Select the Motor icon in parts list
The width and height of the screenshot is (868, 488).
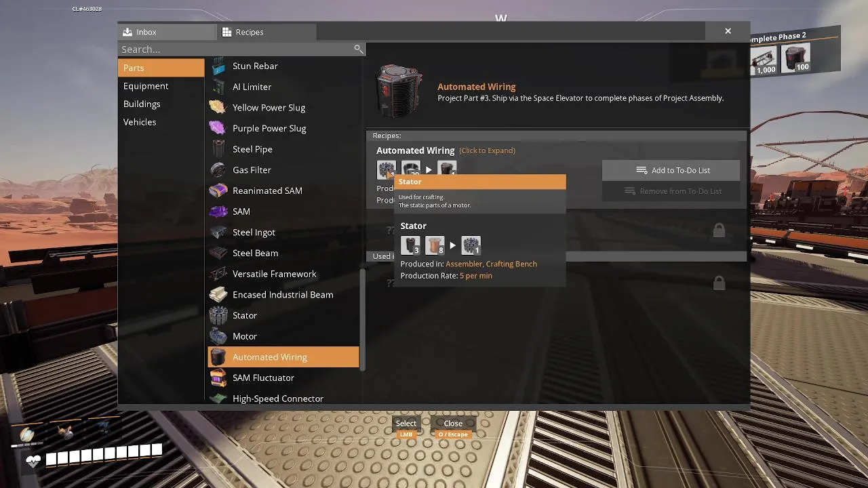(x=218, y=336)
